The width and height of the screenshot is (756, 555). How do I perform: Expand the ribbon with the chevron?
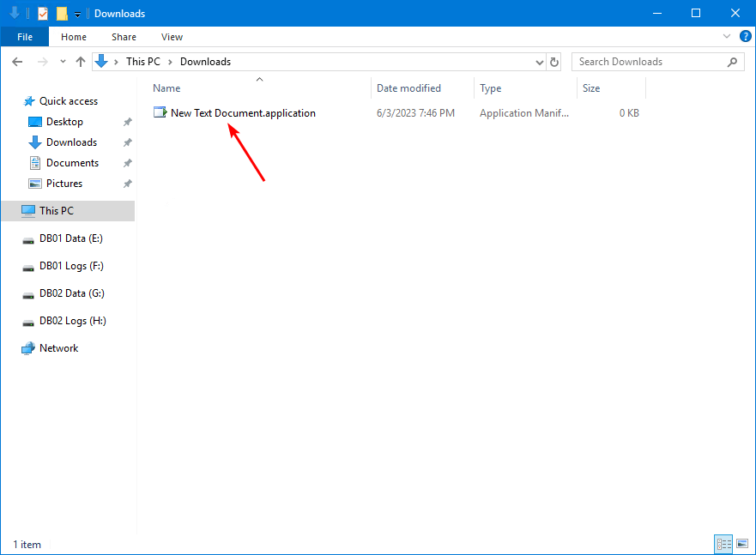pyautogui.click(x=727, y=37)
